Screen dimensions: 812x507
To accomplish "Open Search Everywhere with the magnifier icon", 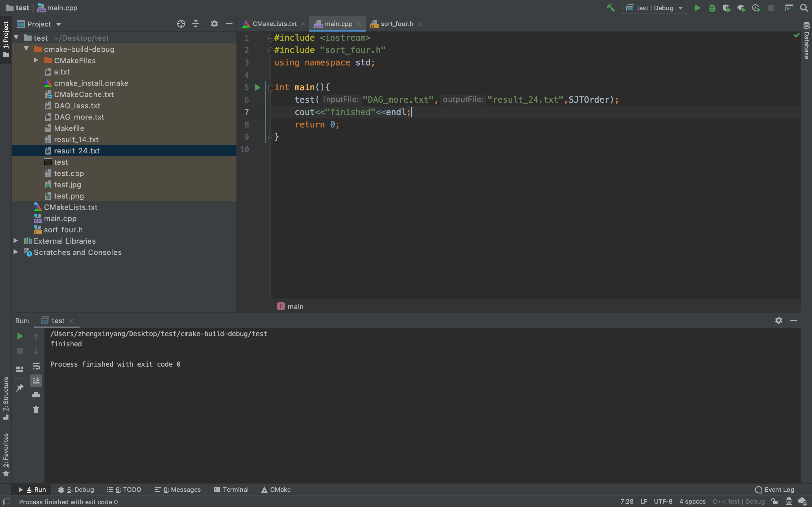I will [x=804, y=8].
